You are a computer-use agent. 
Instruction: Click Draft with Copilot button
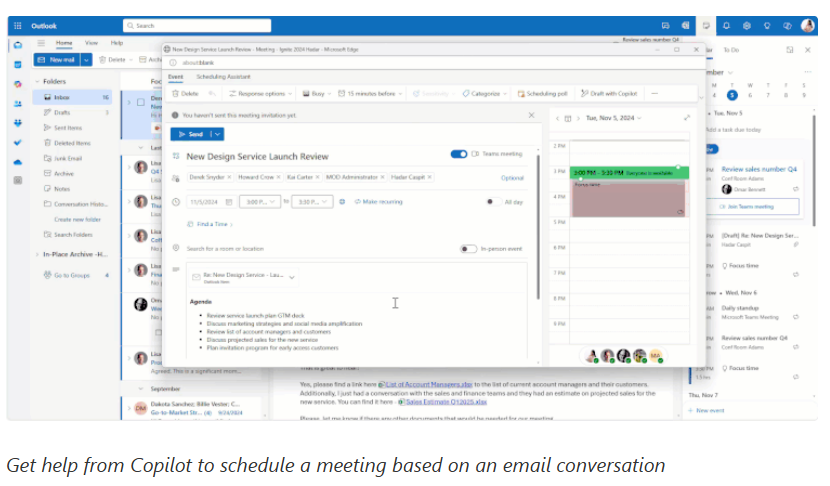(609, 94)
